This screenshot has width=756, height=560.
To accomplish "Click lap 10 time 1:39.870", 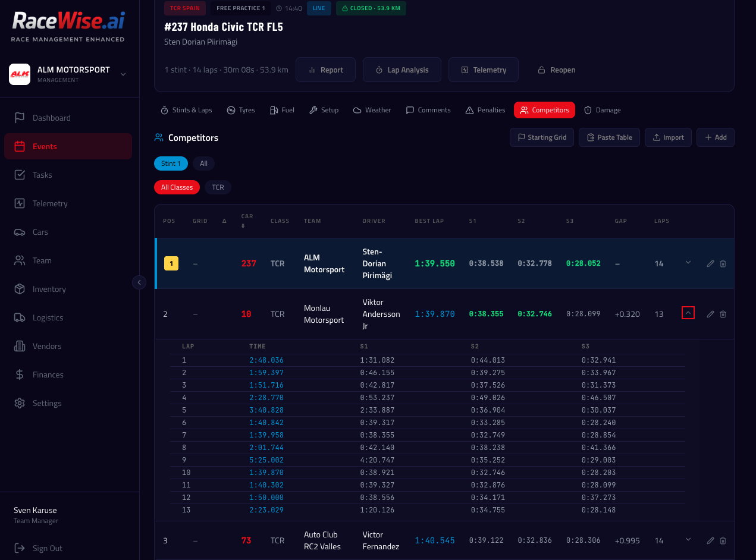I will tap(266, 473).
